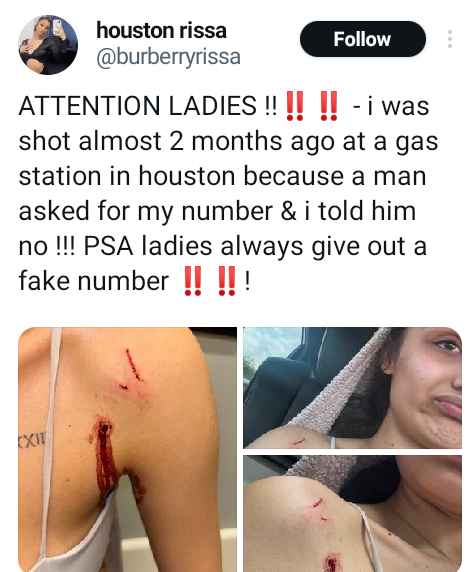Enlarge the bottom-right shoulder photo
The width and height of the screenshot is (470, 572).
coord(352,514)
